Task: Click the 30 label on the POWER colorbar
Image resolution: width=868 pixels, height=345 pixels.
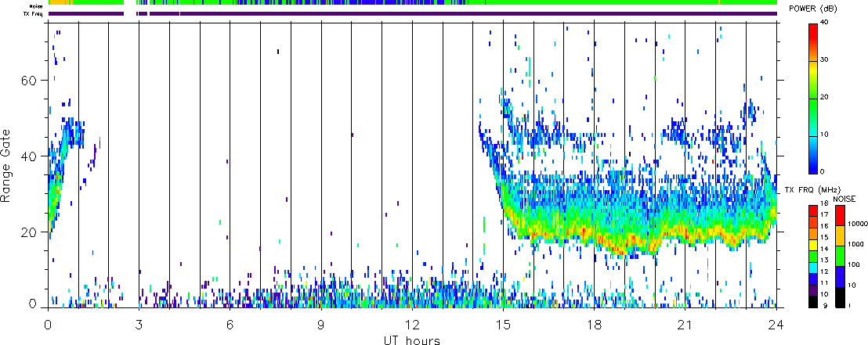Action: (x=824, y=59)
